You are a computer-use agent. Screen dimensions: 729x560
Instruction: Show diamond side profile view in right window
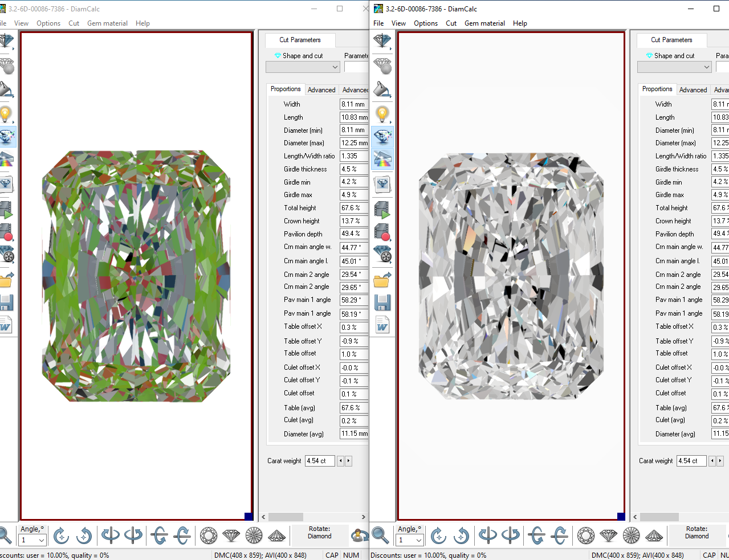(x=609, y=536)
